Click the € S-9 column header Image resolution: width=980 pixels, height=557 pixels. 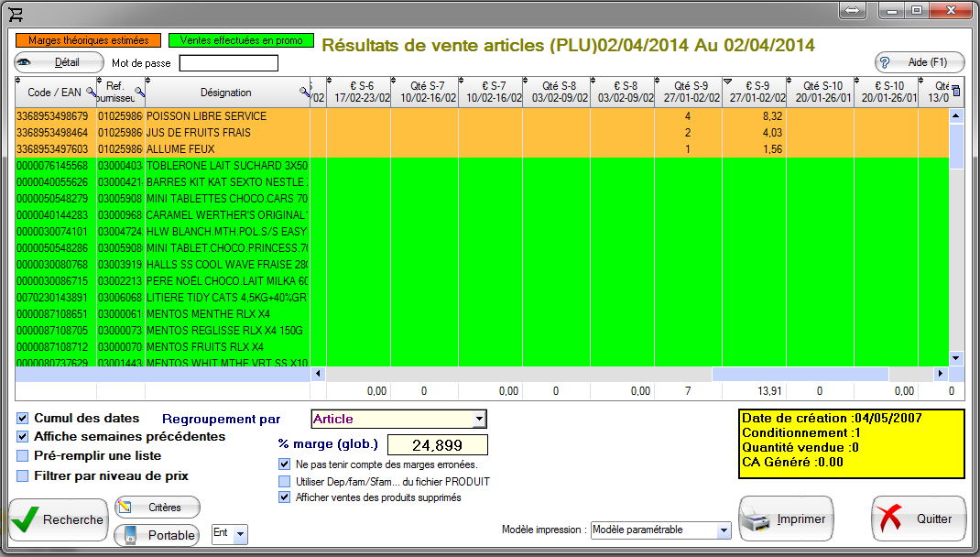[x=756, y=91]
